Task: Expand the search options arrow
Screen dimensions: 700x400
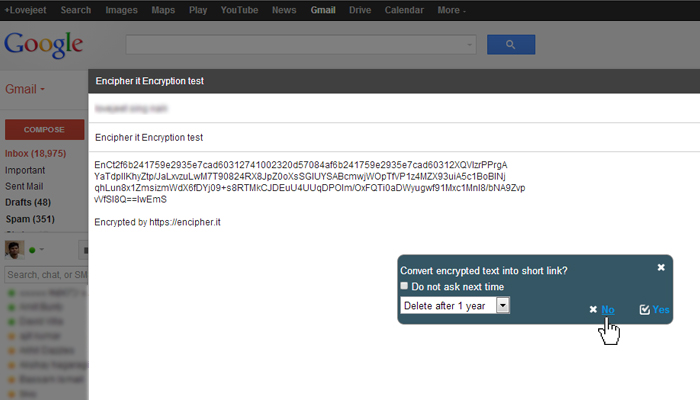Action: pos(469,45)
